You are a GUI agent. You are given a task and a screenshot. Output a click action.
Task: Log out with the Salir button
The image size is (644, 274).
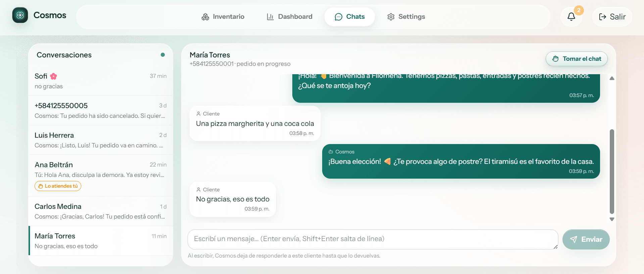point(612,17)
